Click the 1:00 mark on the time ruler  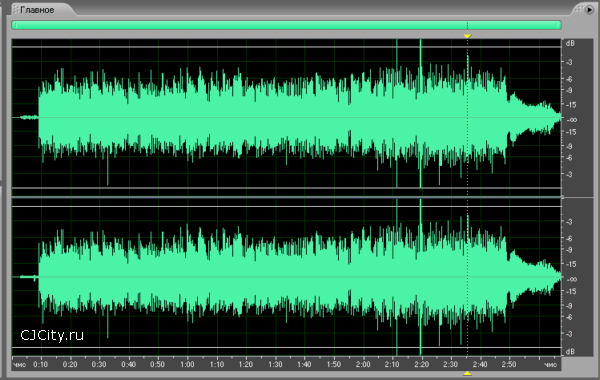pyautogui.click(x=187, y=364)
